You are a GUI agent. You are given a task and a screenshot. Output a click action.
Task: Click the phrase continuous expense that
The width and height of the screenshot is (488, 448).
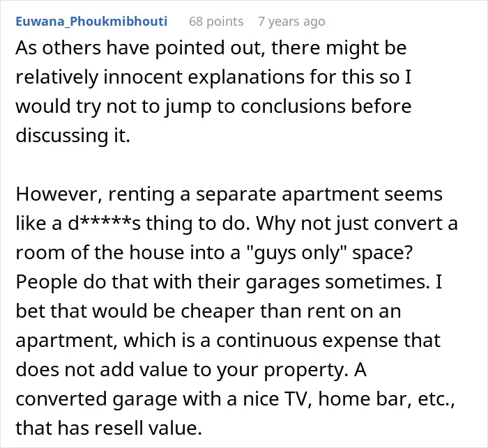[x=328, y=341]
